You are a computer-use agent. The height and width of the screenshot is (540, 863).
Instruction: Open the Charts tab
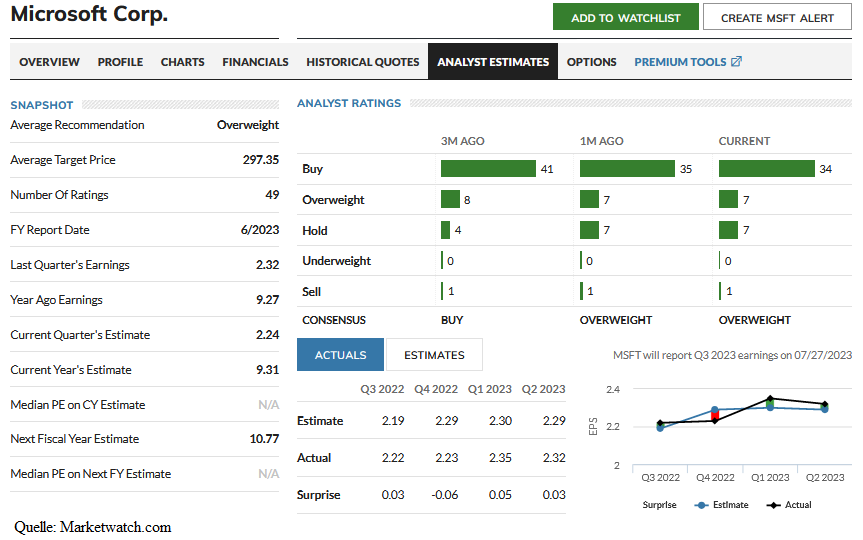(x=182, y=62)
